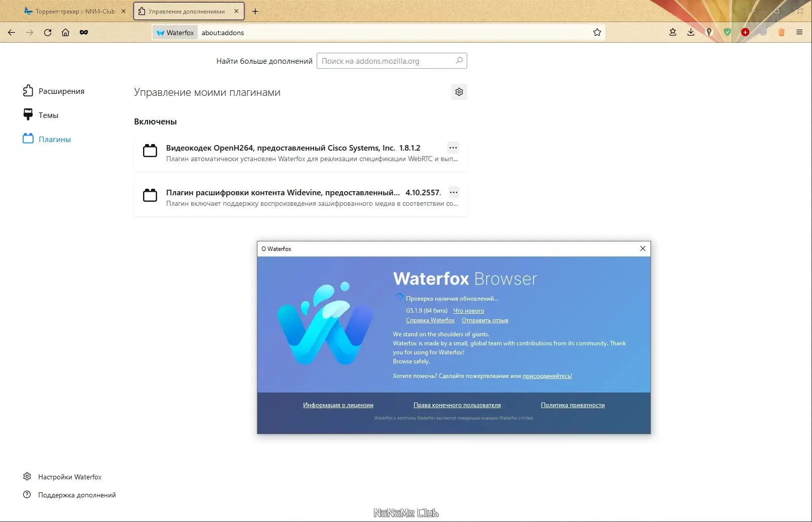Click the Включены section heading
Image resolution: width=812 pixels, height=522 pixels.
pos(155,121)
